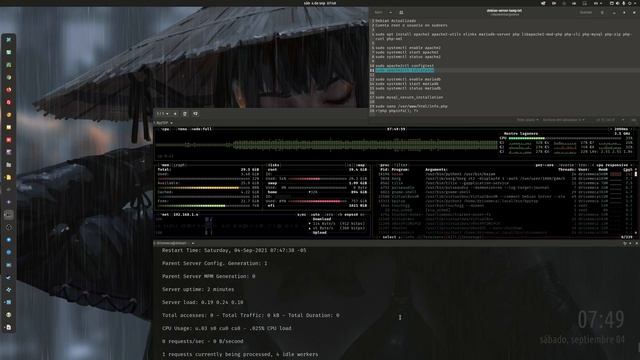Open the bpytop terminal title dropdown
The height and width of the screenshot is (360, 640).
pos(164,123)
